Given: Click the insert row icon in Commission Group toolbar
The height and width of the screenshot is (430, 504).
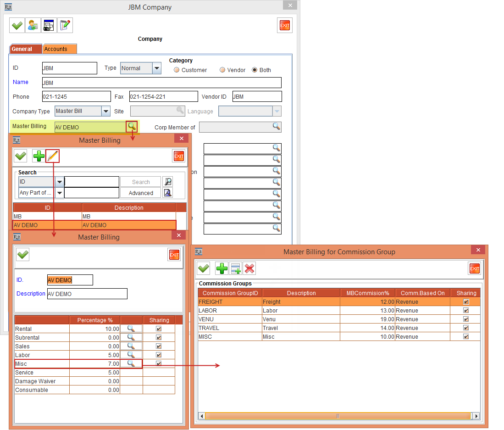Looking at the screenshot, I should tap(235, 268).
